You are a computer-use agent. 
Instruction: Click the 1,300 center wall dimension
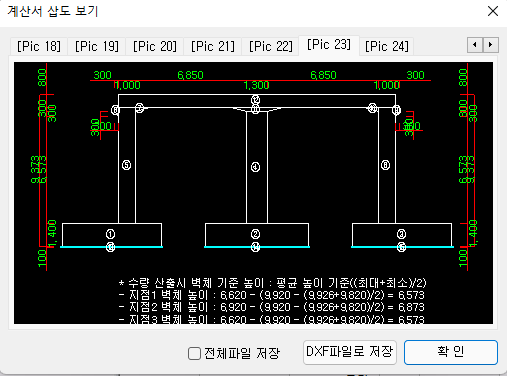[256, 85]
